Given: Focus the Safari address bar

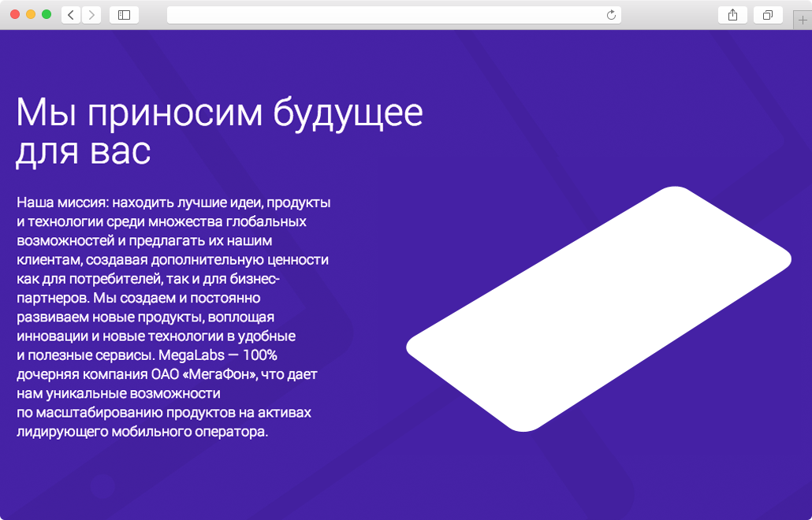Looking at the screenshot, I should [386, 15].
